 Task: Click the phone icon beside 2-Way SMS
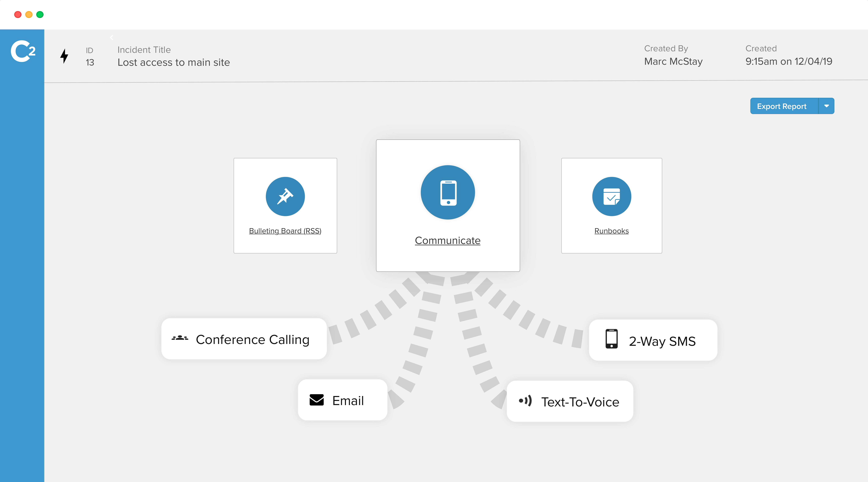(611, 339)
